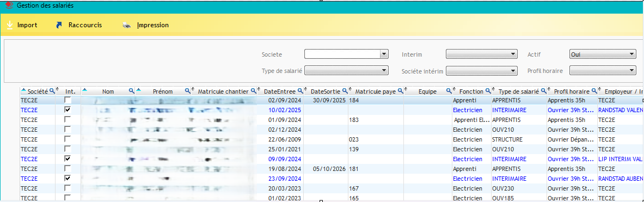Image resolution: width=644 pixels, height=202 pixels.
Task: Select the OUV230 type de salarié cell
Action: pyautogui.click(x=519, y=188)
